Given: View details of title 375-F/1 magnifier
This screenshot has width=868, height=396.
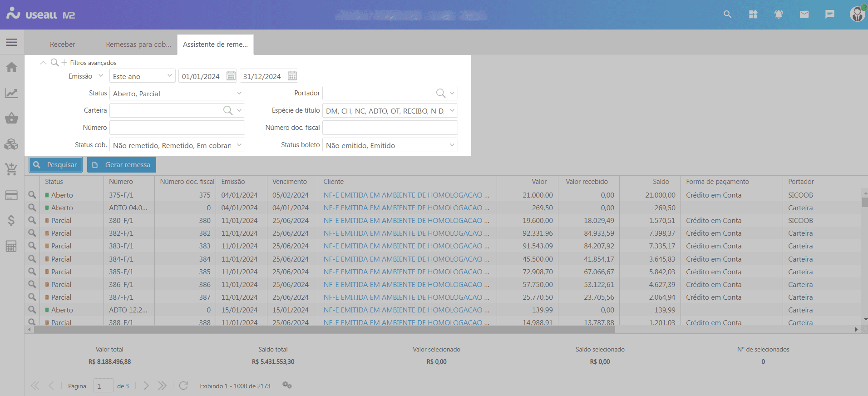Looking at the screenshot, I should [x=32, y=195].
